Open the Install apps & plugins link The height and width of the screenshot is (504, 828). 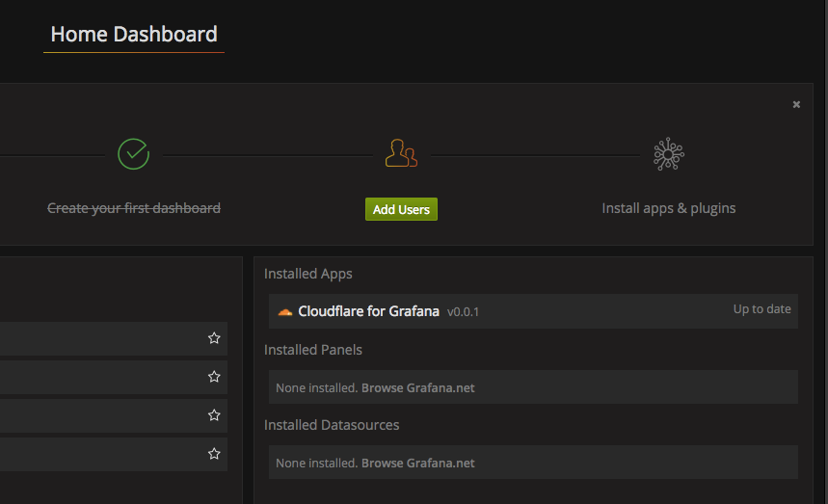[668, 208]
